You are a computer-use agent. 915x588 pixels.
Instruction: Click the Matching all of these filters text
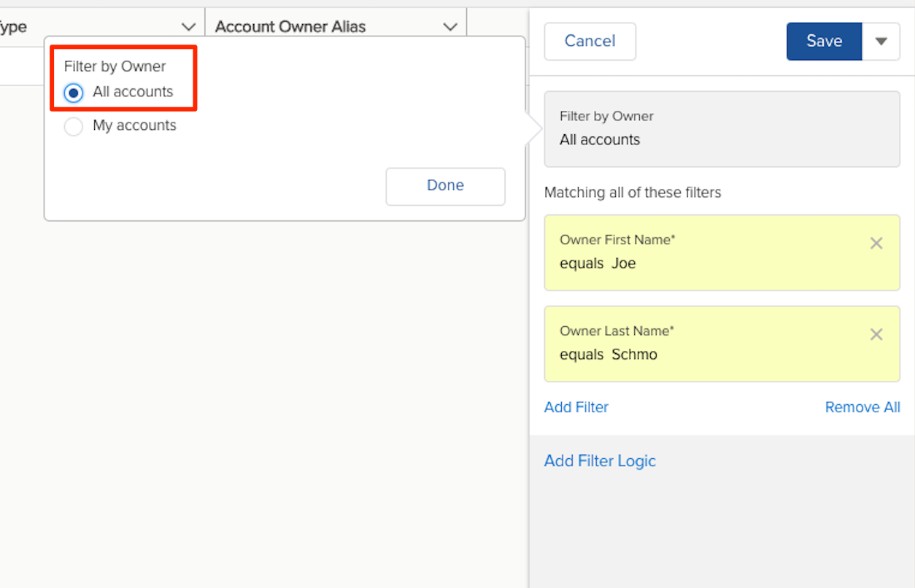tap(633, 193)
